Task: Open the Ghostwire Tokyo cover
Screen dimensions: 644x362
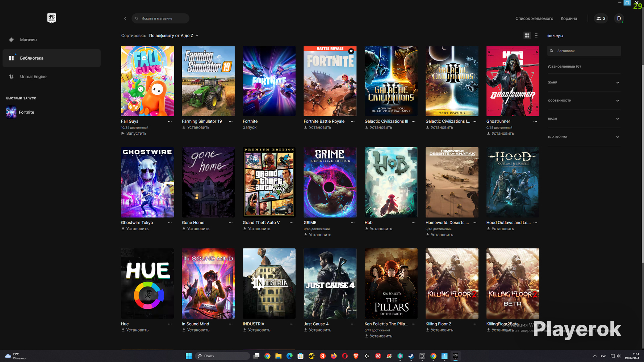Action: 147,182
